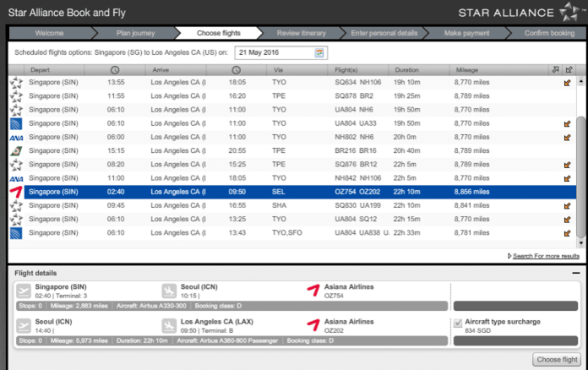
Task: Click United logo on UA804 UA838 row
Action: pos(16,233)
